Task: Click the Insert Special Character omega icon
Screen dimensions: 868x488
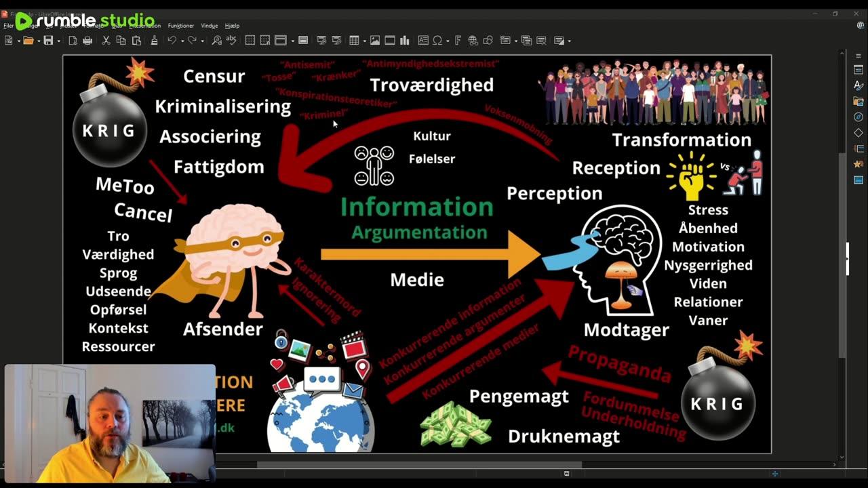Action: click(x=437, y=41)
